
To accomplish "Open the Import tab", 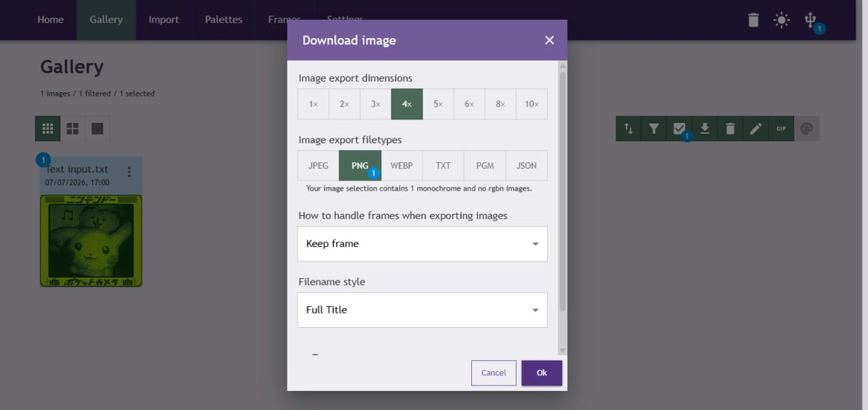I will (164, 20).
